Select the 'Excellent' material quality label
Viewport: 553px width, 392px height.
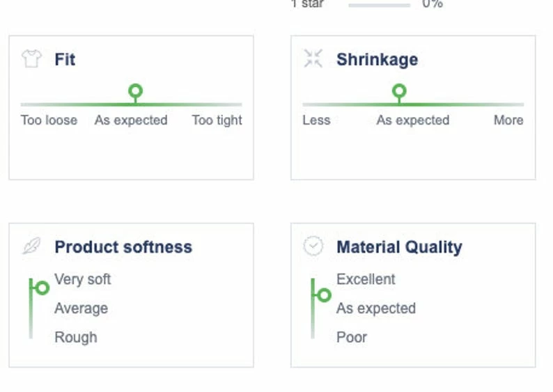(366, 279)
